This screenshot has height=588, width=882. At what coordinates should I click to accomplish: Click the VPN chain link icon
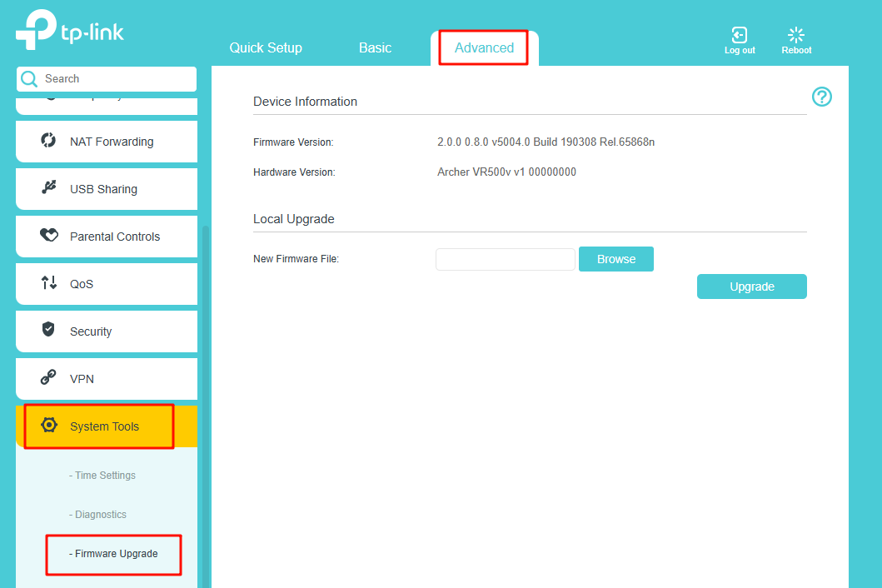point(48,378)
